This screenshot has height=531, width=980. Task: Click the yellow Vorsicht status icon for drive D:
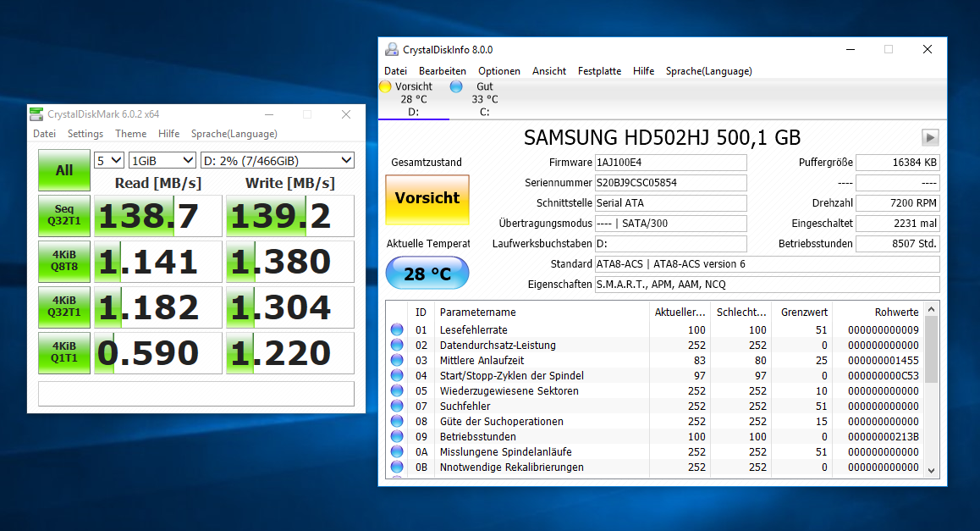click(x=385, y=86)
